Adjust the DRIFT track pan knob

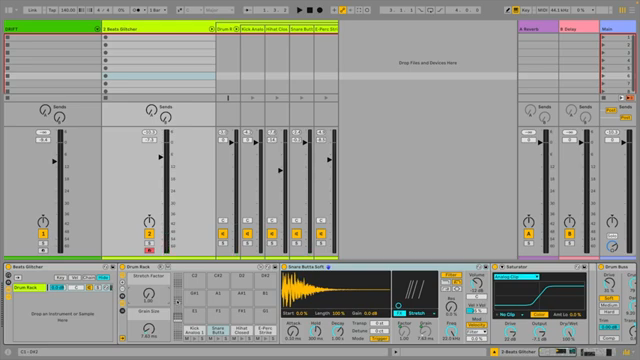(43, 222)
